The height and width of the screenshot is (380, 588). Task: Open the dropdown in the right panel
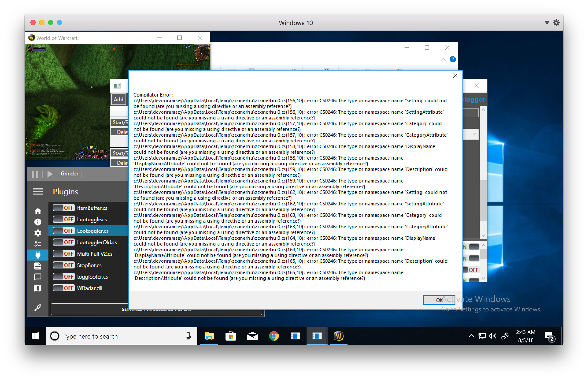(x=471, y=134)
